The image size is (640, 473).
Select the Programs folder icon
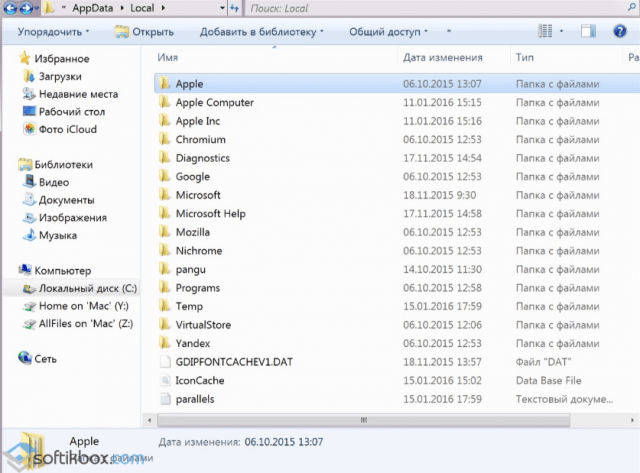164,288
